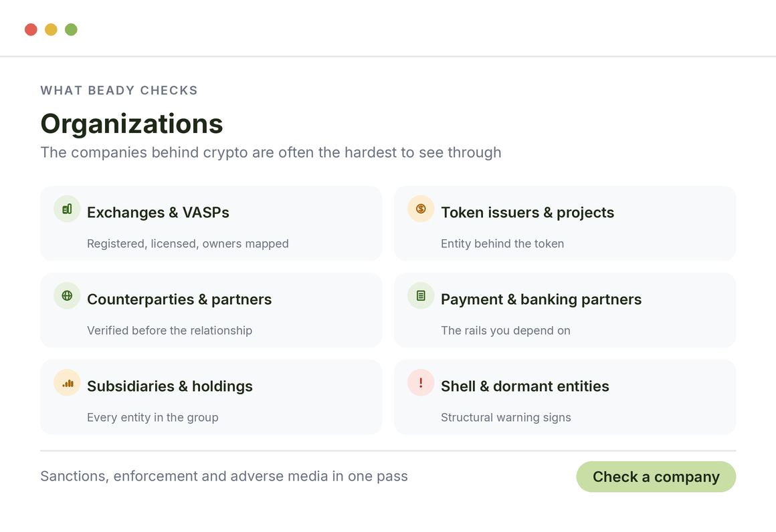776x532 pixels.
Task: Click the red close window dot
Action: click(x=31, y=29)
